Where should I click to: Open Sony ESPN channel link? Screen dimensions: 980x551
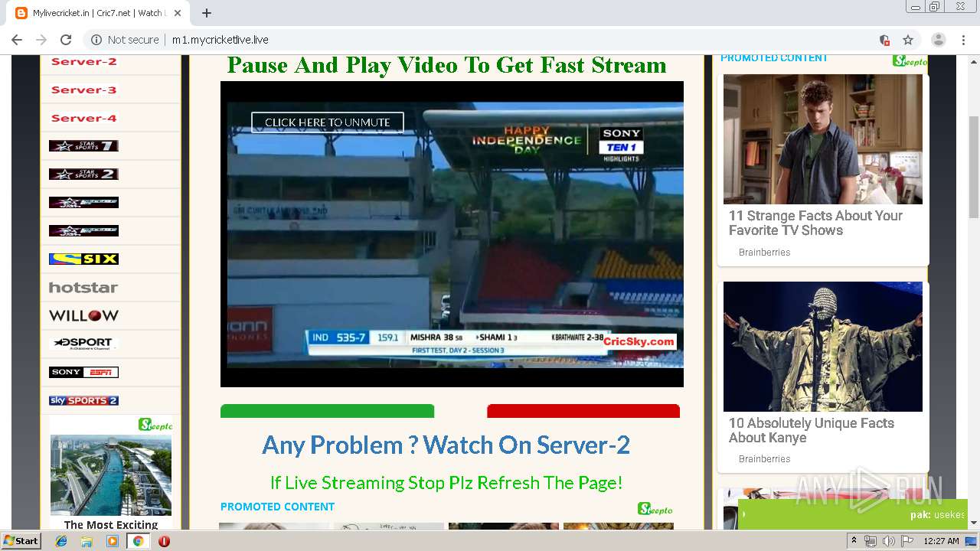[83, 372]
